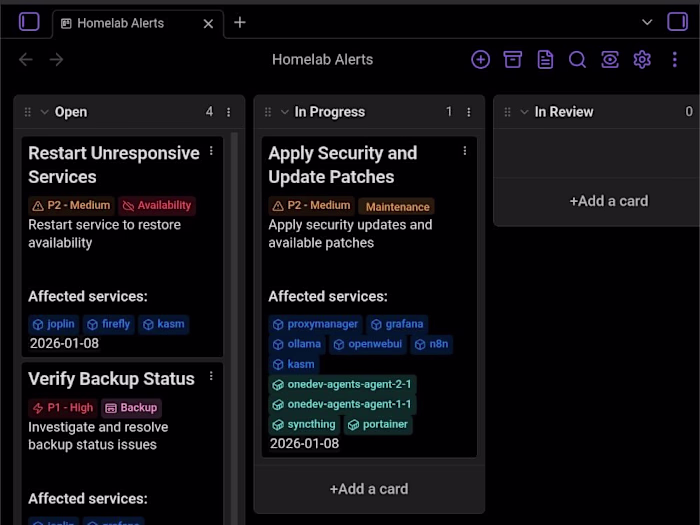This screenshot has width=700, height=525.
Task: Click Add a card in In Progress
Action: tap(369, 489)
